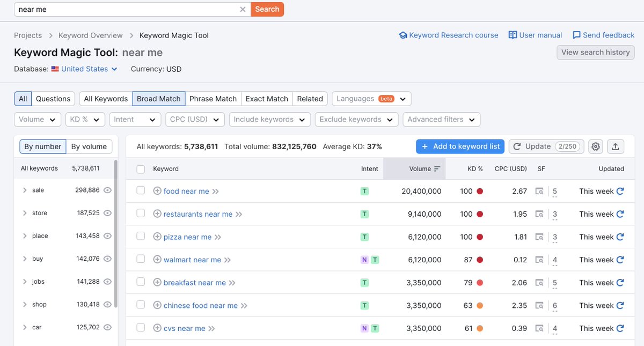
Task: Toggle eye icon for the 'sale' group
Action: [107, 190]
